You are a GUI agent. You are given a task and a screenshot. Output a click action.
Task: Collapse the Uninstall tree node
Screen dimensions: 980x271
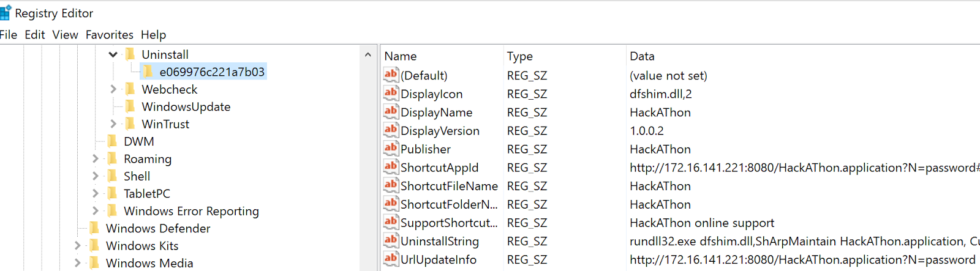pyautogui.click(x=113, y=54)
